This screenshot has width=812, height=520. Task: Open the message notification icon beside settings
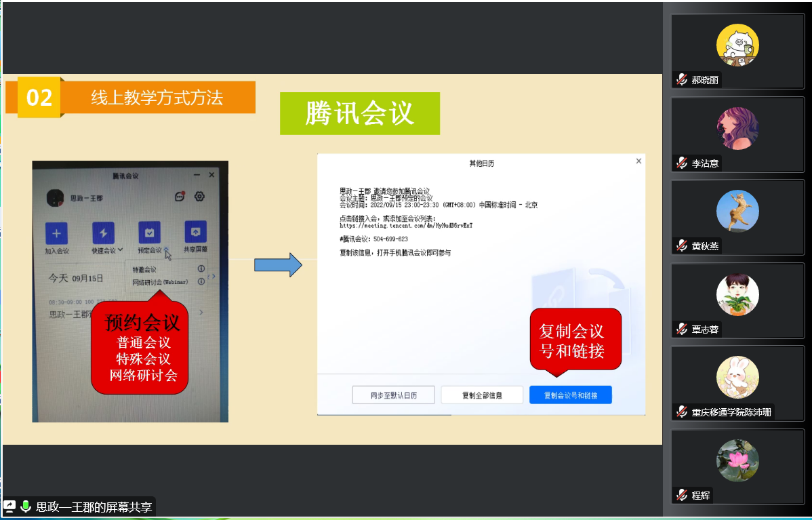tap(180, 197)
